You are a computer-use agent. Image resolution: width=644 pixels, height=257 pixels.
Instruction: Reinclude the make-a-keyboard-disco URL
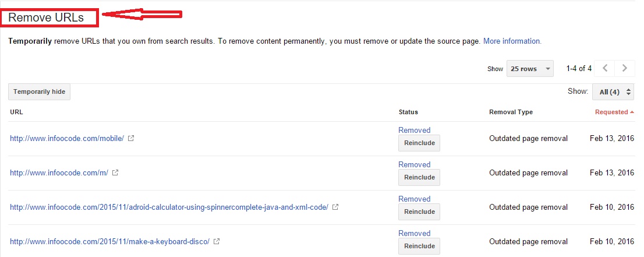[419, 246]
